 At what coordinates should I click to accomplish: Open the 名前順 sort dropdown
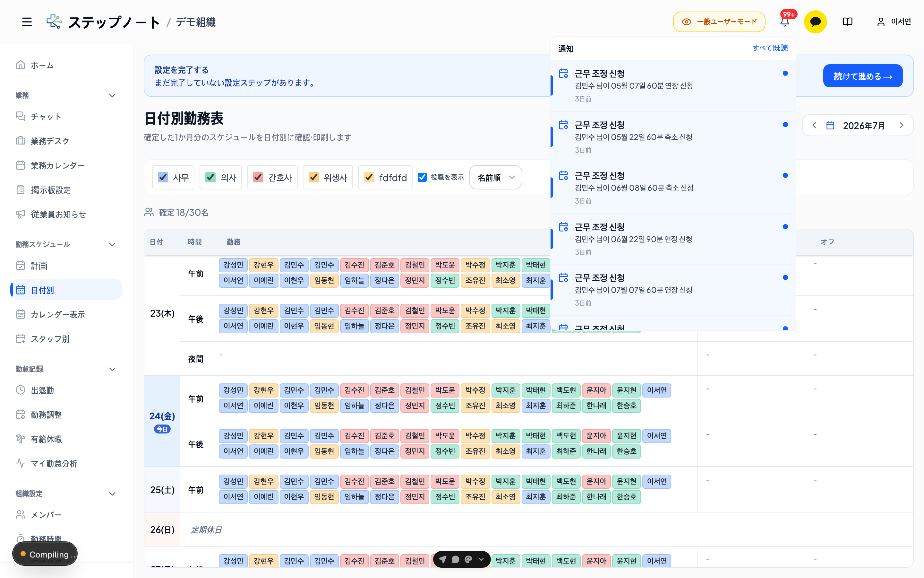click(495, 177)
